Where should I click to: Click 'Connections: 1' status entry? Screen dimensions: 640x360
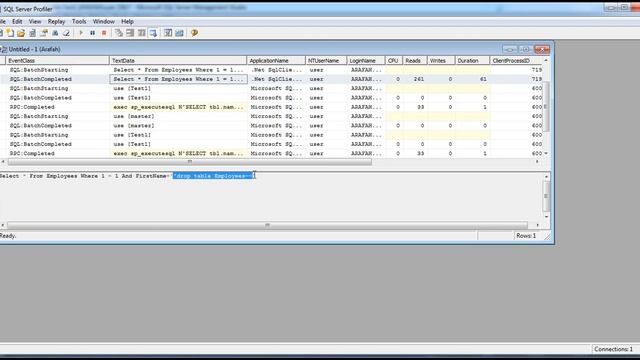(x=613, y=349)
